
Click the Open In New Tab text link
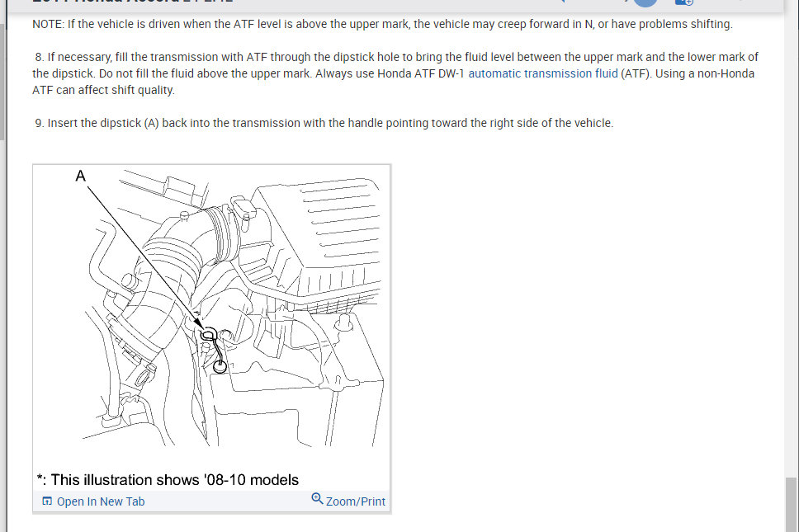[101, 501]
